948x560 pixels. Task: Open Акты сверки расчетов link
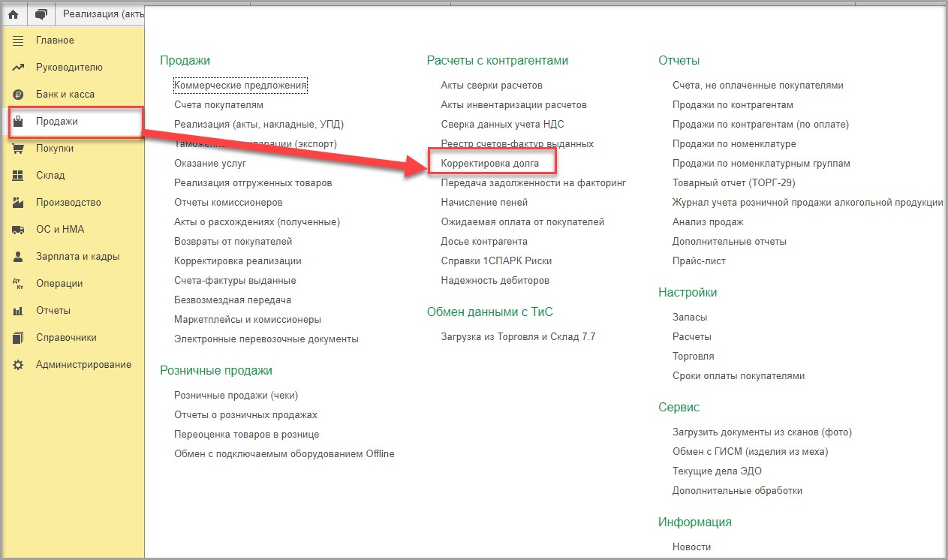[x=491, y=86]
